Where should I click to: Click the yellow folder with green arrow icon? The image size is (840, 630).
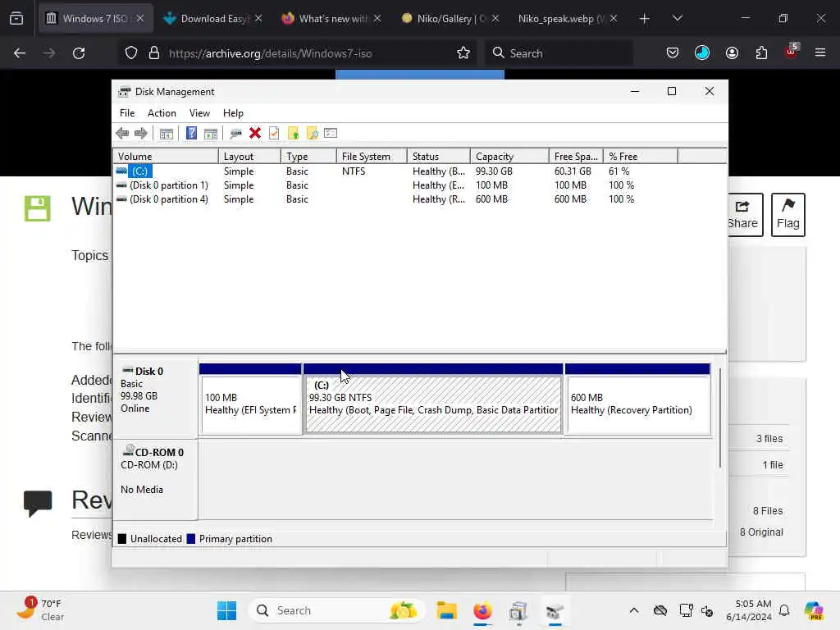293,133
